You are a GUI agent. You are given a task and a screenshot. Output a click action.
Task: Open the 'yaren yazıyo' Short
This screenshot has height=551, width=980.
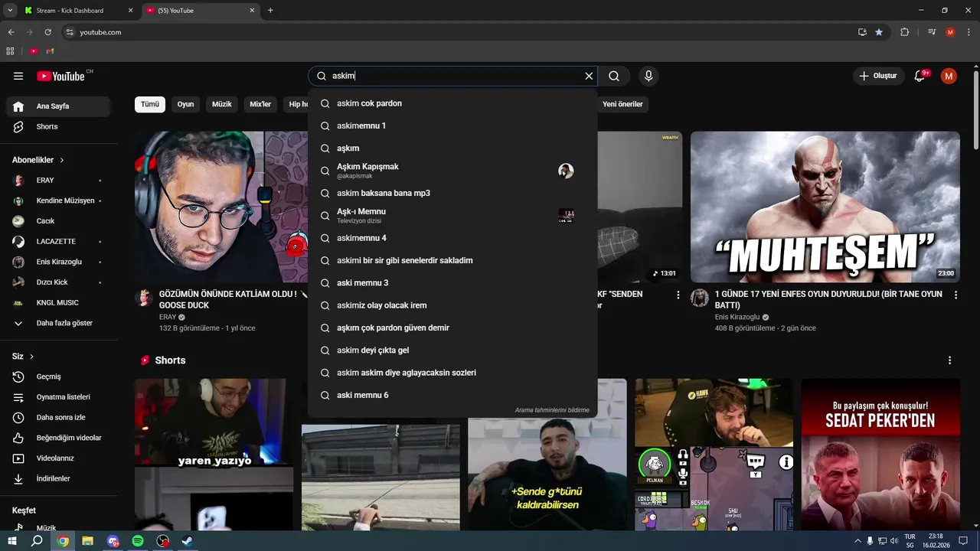(x=214, y=455)
